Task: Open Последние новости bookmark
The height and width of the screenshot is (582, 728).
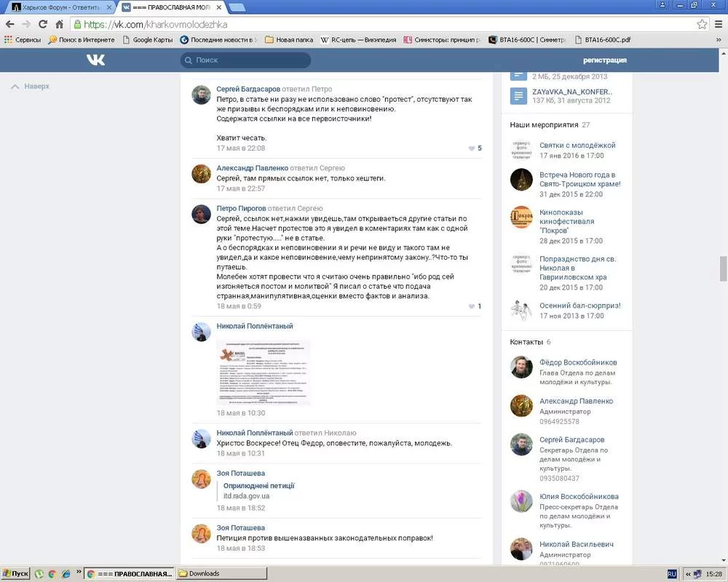Action: coord(218,40)
